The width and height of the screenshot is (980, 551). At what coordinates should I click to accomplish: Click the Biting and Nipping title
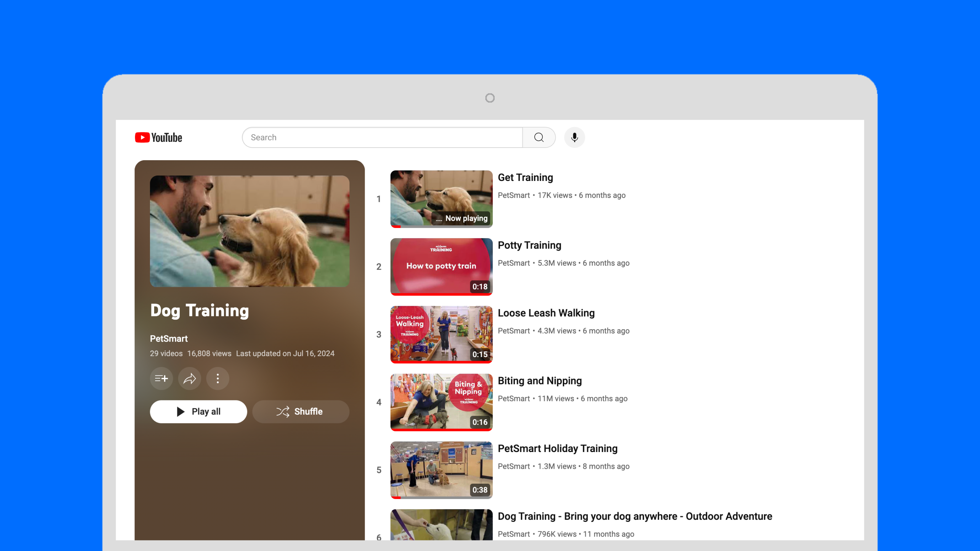(x=540, y=381)
